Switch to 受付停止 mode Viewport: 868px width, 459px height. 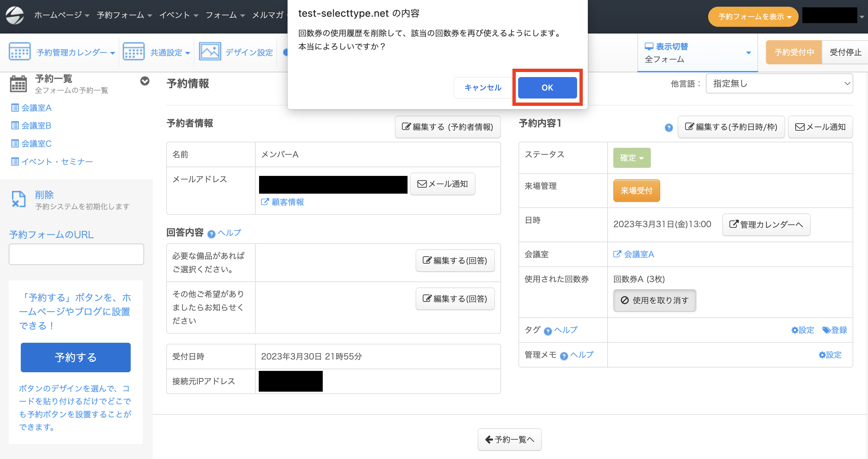[845, 52]
